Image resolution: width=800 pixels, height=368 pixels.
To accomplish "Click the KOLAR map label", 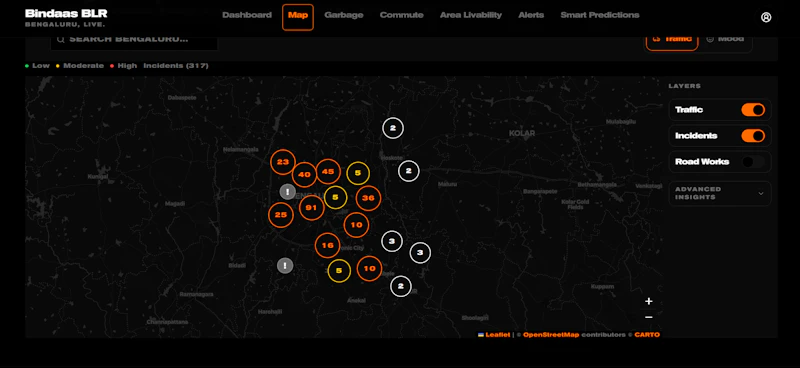I will [x=522, y=133].
